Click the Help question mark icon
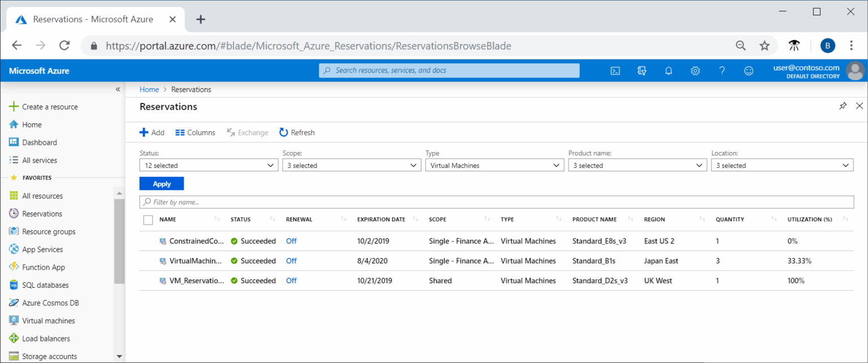 722,71
